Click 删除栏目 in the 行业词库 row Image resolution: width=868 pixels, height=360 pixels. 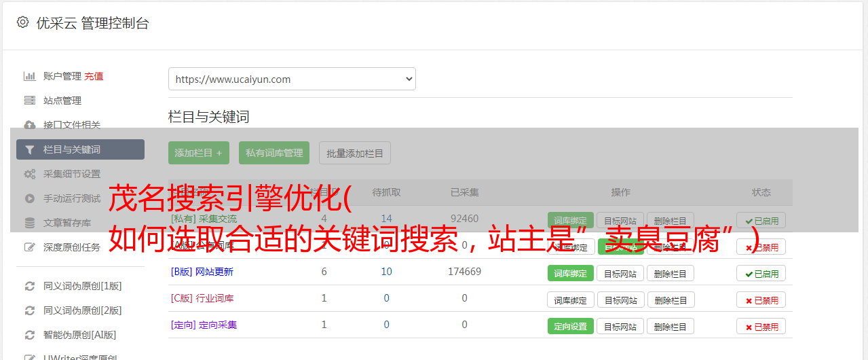point(671,300)
